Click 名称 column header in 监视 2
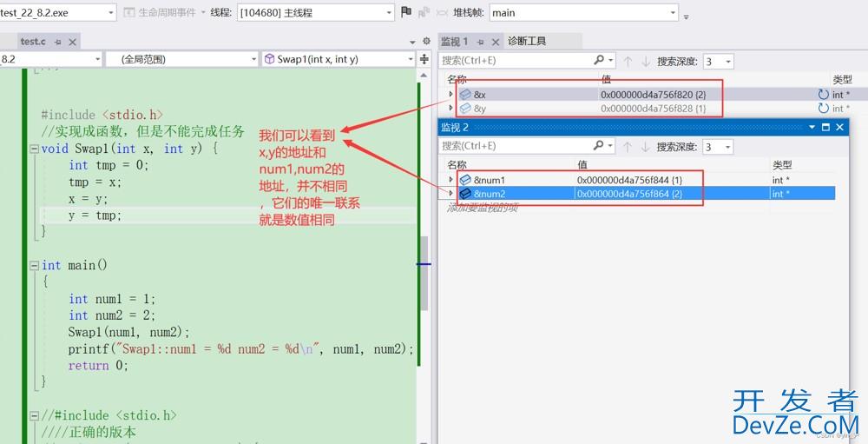Viewport: 868px width, 444px height. (x=457, y=164)
